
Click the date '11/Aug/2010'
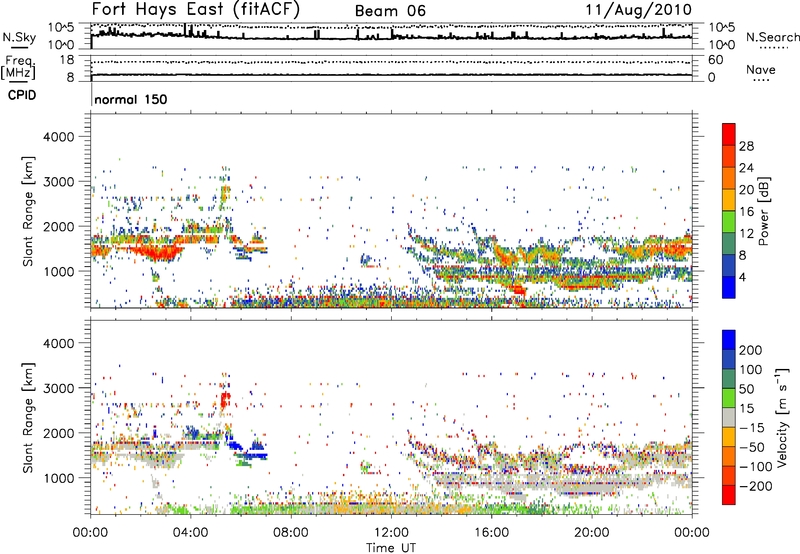pyautogui.click(x=638, y=10)
